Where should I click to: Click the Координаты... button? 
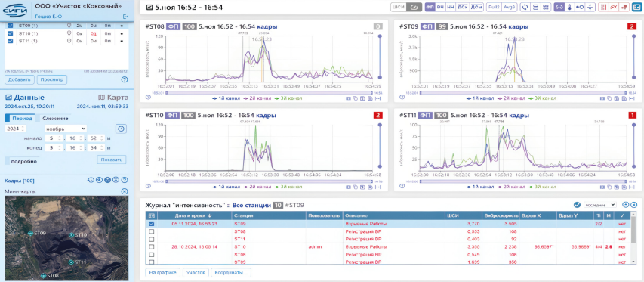(231, 272)
